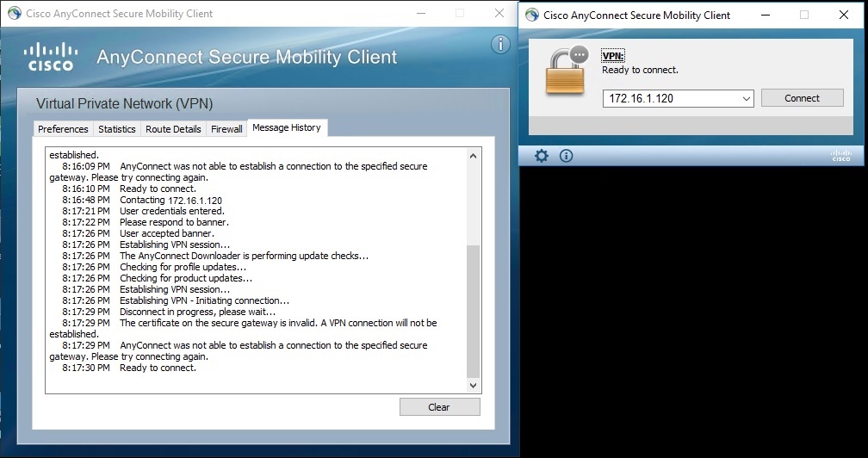Click the 'Please respond to banner.' entry
The width and height of the screenshot is (868, 458).
coord(146,222)
